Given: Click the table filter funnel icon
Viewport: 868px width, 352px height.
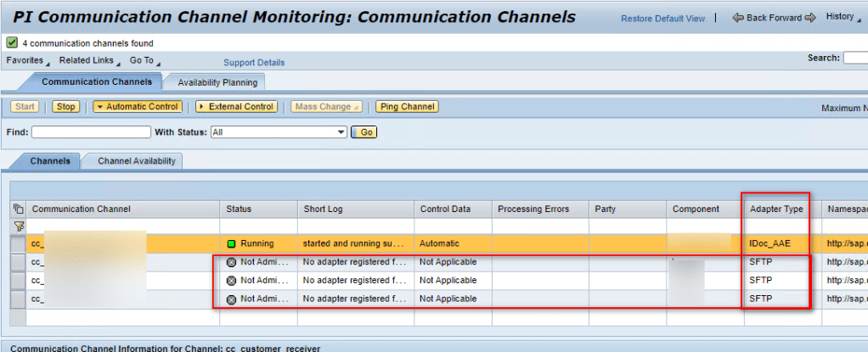Looking at the screenshot, I should click(19, 226).
